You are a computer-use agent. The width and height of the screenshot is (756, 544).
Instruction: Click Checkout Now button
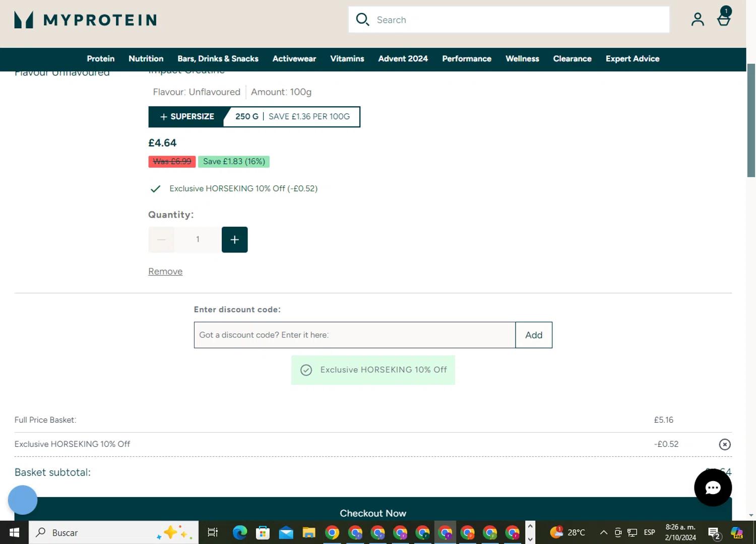[x=372, y=512]
